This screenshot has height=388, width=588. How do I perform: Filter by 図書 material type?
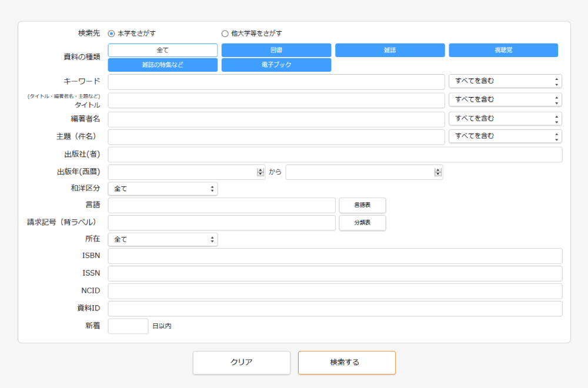tap(276, 51)
